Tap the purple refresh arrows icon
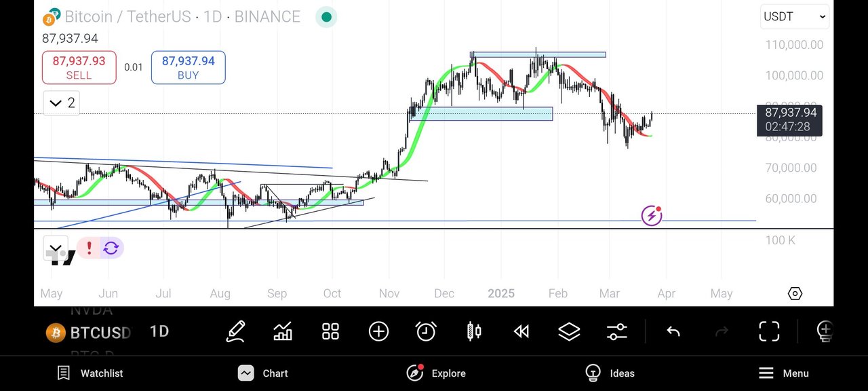868x391 pixels. coord(111,248)
